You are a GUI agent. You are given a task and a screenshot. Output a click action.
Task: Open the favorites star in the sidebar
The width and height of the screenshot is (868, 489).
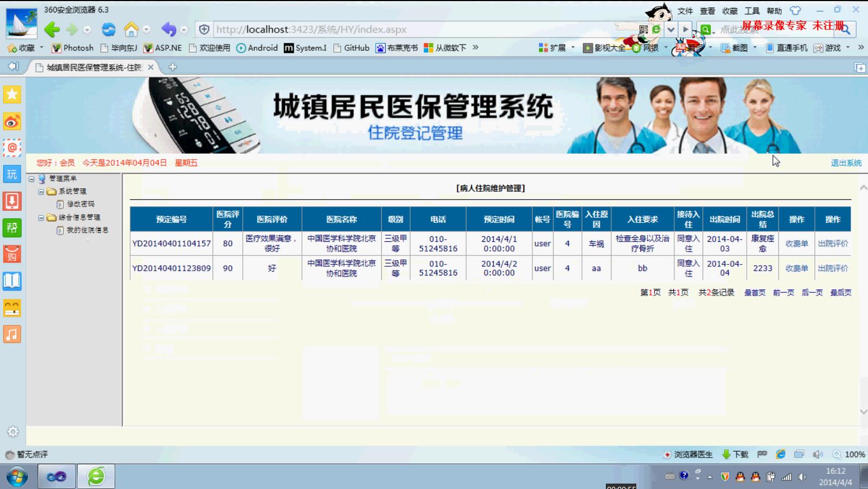click(x=12, y=95)
